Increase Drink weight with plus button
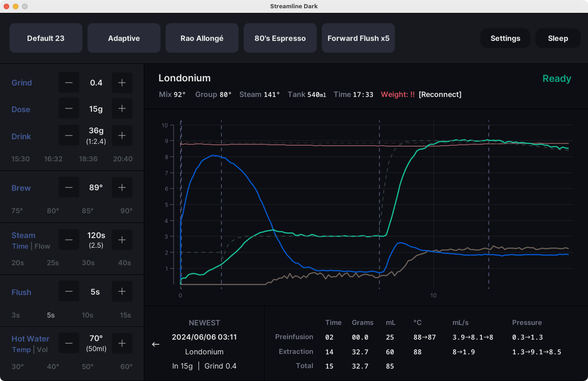 click(x=122, y=136)
